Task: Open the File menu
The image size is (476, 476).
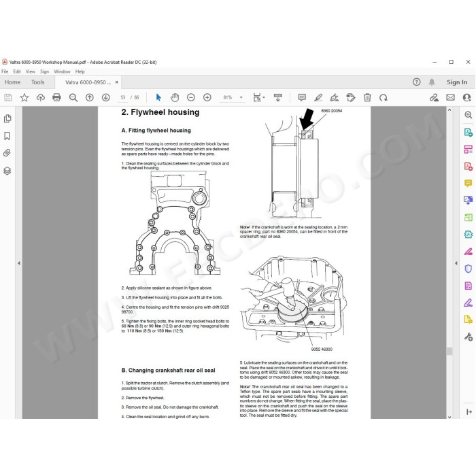Action: click(5, 71)
